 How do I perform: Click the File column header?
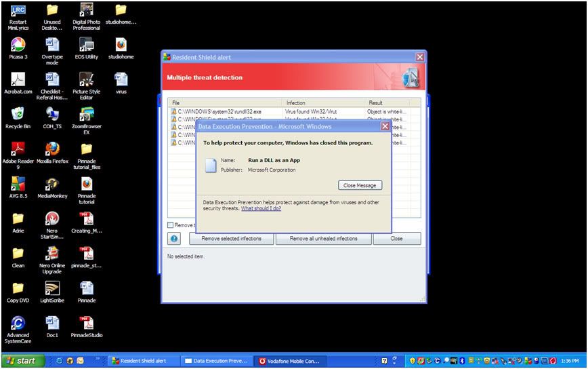(x=225, y=103)
